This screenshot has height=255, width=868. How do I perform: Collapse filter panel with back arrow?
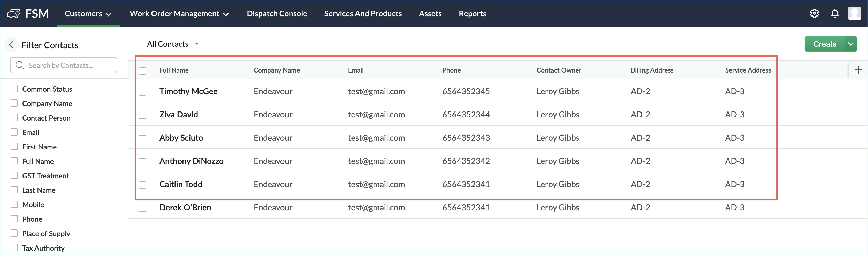(x=11, y=45)
